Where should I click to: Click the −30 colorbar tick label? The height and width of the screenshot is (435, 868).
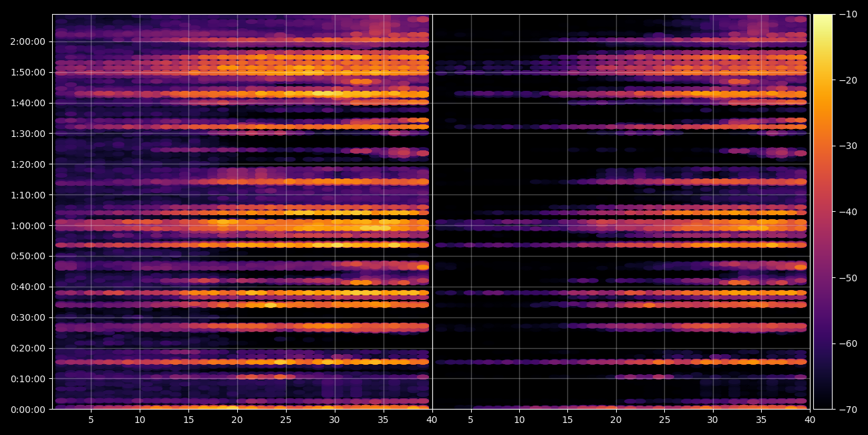[x=848, y=146]
